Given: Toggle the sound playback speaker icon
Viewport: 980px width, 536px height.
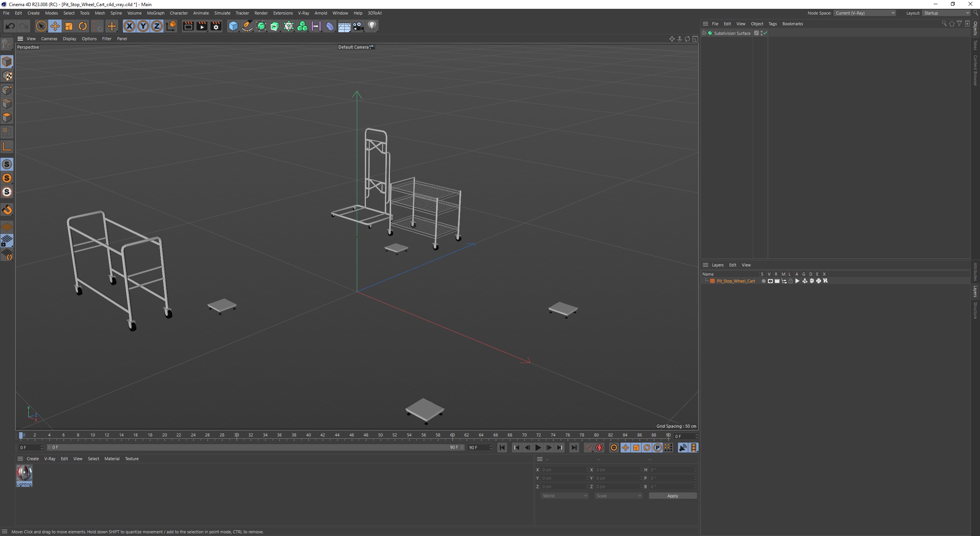Looking at the screenshot, I should coord(683,448).
